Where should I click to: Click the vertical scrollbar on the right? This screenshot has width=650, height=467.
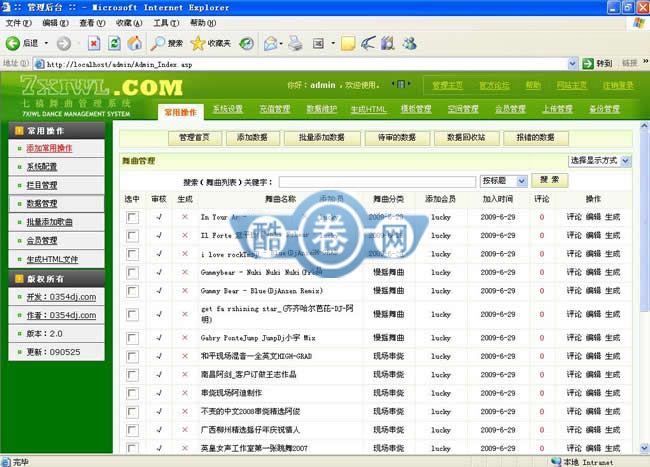[641, 300]
